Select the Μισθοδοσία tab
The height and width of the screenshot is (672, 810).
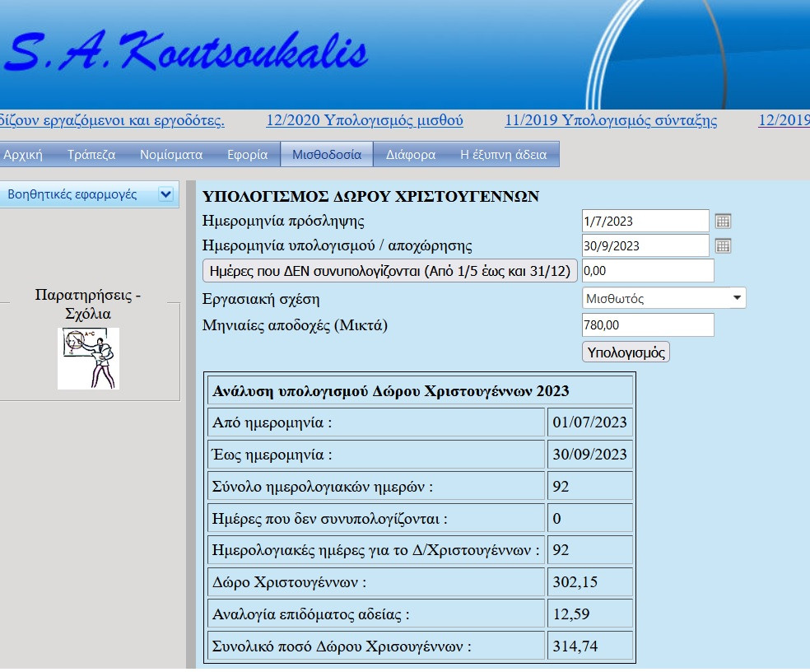coord(327,154)
